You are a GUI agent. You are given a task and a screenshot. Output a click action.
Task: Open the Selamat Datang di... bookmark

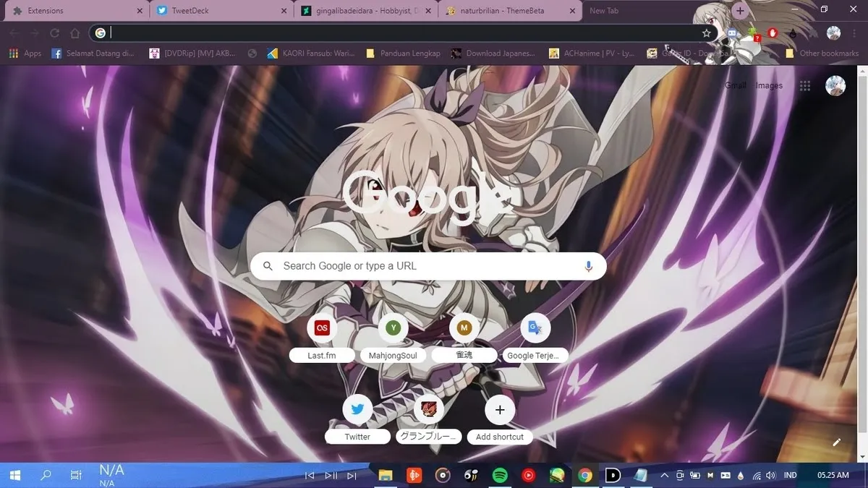(x=93, y=53)
